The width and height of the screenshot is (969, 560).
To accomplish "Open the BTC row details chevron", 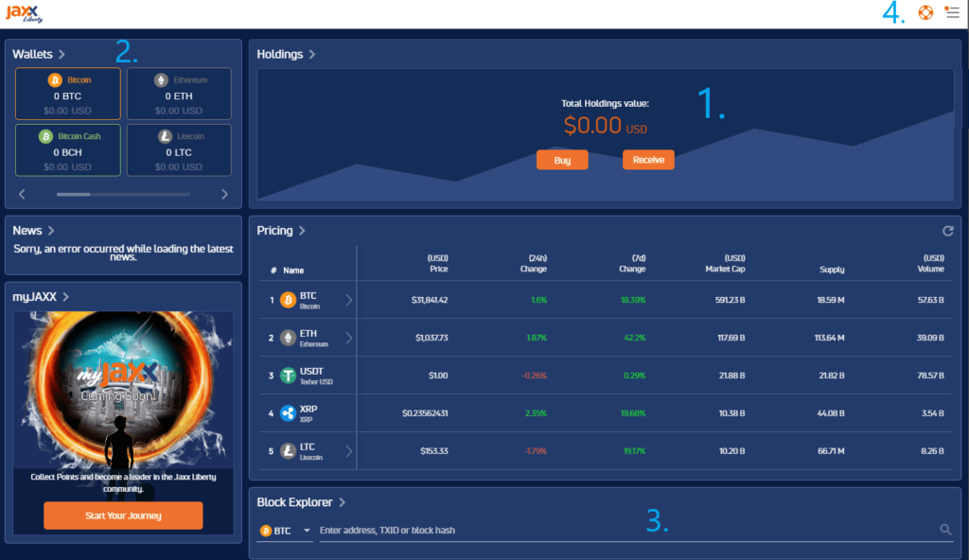I will 348,300.
